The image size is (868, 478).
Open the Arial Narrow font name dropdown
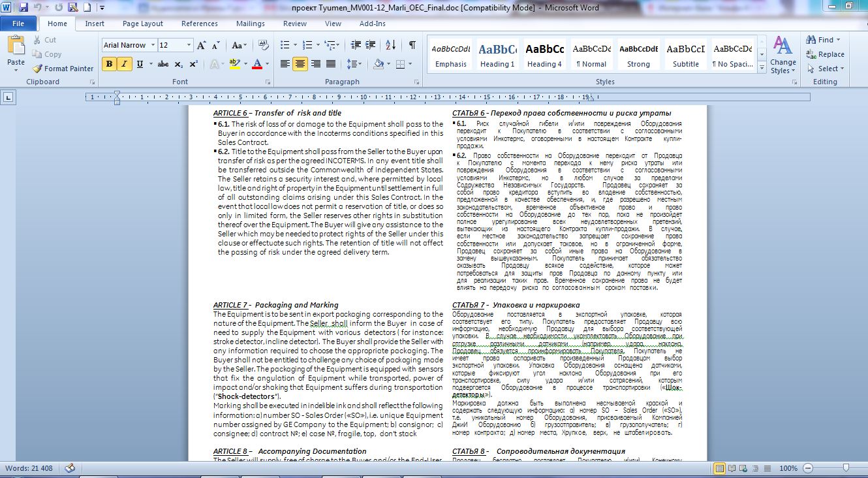tap(153, 45)
